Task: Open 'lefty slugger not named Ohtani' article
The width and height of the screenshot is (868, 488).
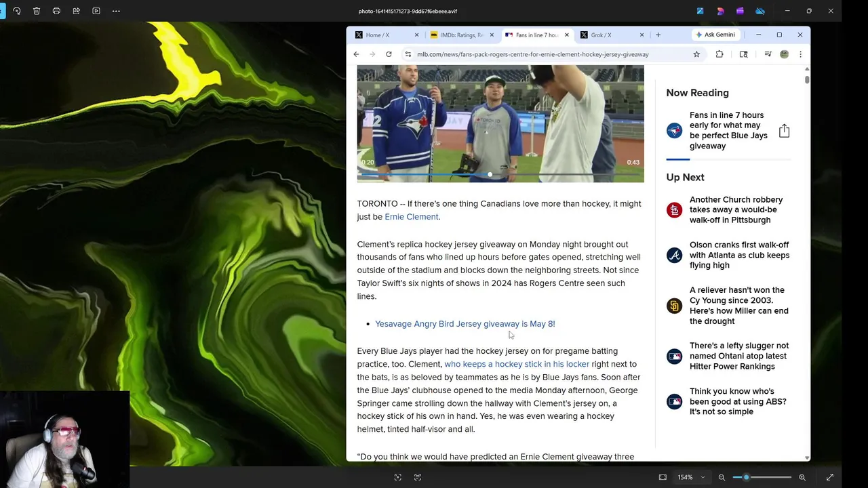Action: click(739, 356)
